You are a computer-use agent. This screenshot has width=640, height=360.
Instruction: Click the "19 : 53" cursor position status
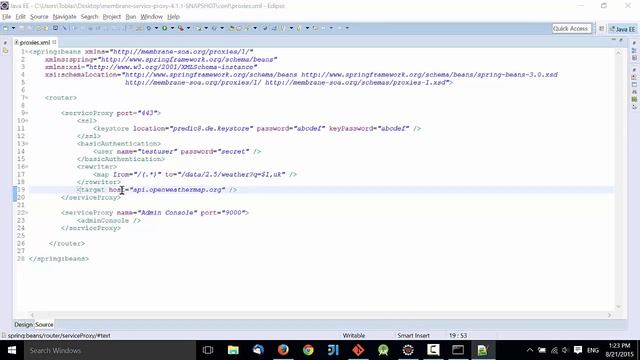(458, 336)
